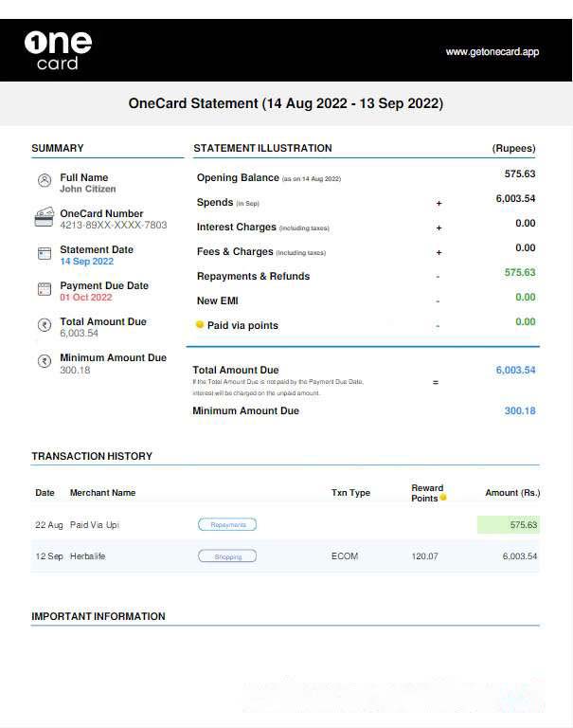Click the Repayments tag on Paid Via Upi
The height and width of the screenshot is (728, 573).
[x=227, y=524]
